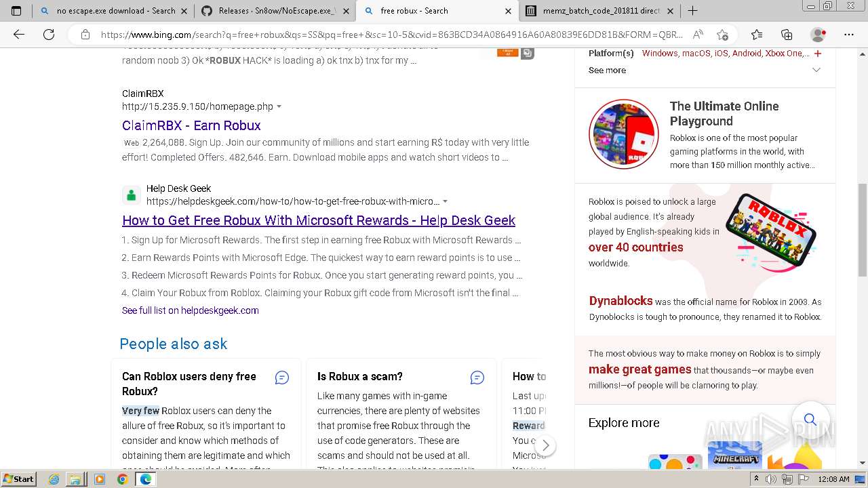Open Collections toolbar icon
The width and height of the screenshot is (868, 488).
click(x=787, y=35)
